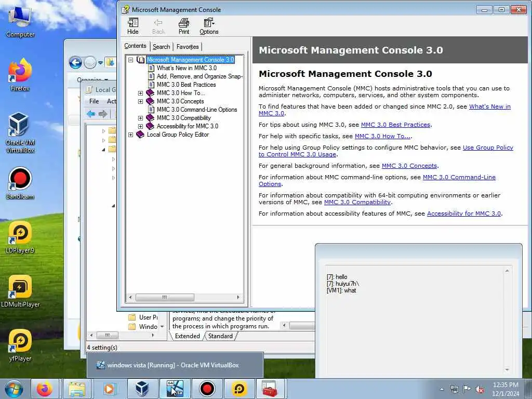Expand the MMC 3.0 Concepts node

tap(140, 101)
